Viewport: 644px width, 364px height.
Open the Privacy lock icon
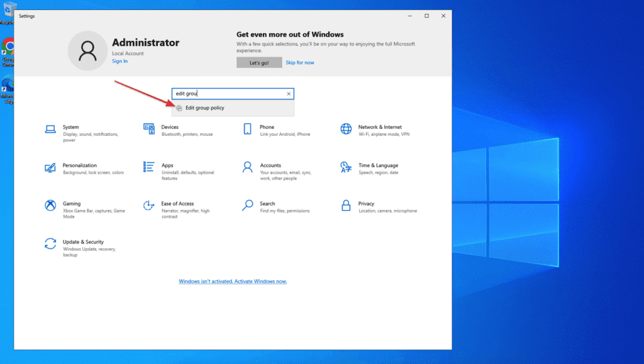coord(346,206)
